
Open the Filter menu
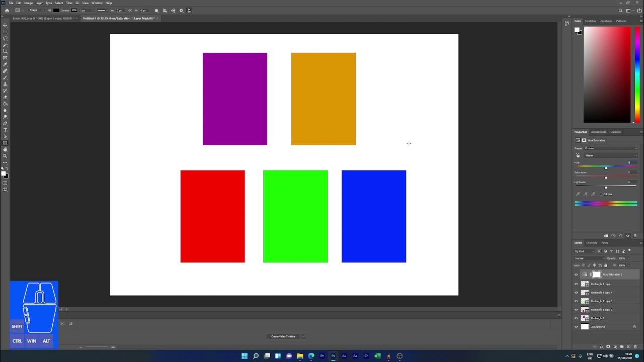coord(69,3)
